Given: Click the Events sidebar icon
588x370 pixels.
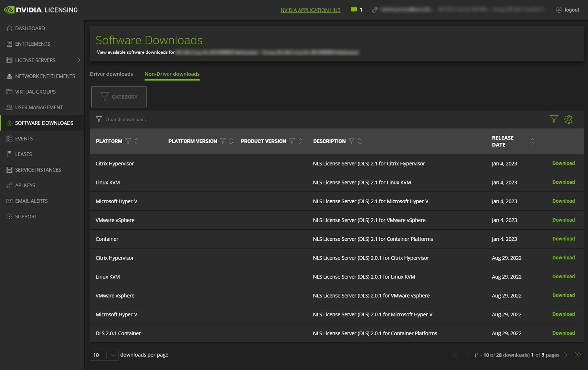Looking at the screenshot, I should pyautogui.click(x=9, y=138).
